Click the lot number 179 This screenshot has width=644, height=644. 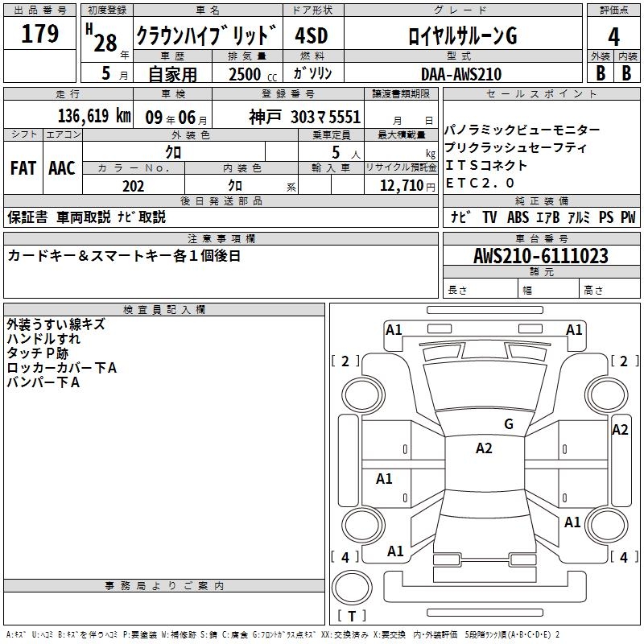tap(40, 34)
